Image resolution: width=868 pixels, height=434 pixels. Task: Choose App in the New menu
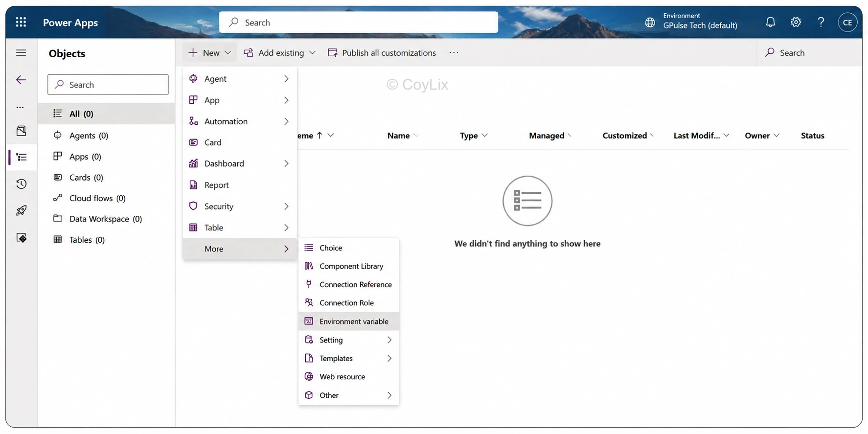point(240,100)
